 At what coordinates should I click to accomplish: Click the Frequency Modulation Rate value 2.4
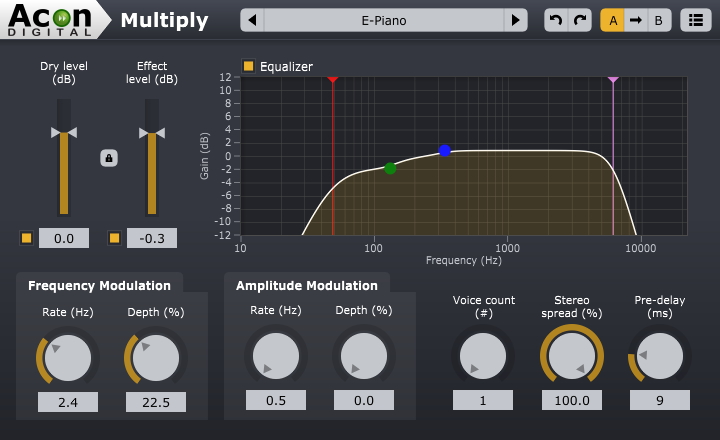[68, 402]
